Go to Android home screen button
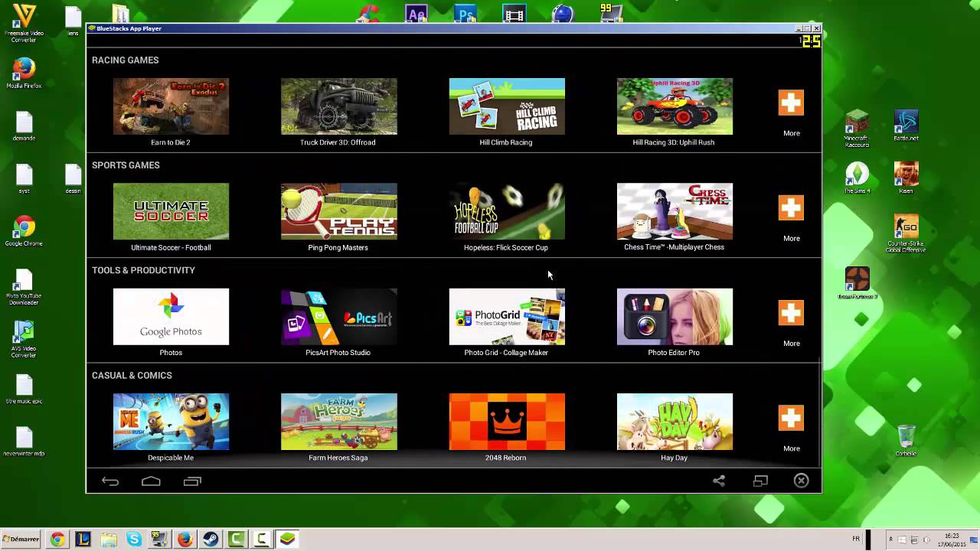 151,481
